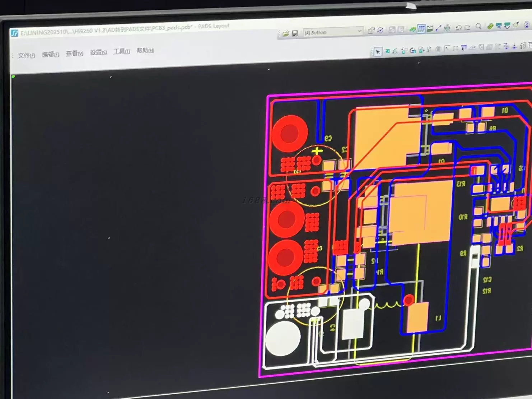Click the 工具 (Tools) menu
Screen dimensions: 532x399
click(121, 52)
